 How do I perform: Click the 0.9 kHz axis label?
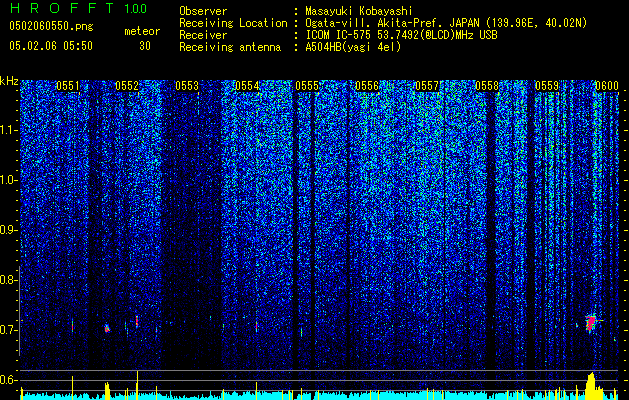coord(7,230)
